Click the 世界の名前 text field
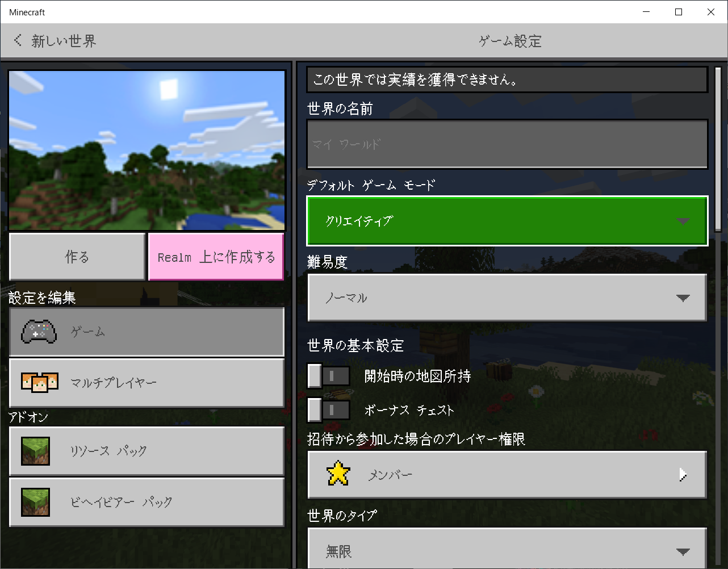 point(507,144)
